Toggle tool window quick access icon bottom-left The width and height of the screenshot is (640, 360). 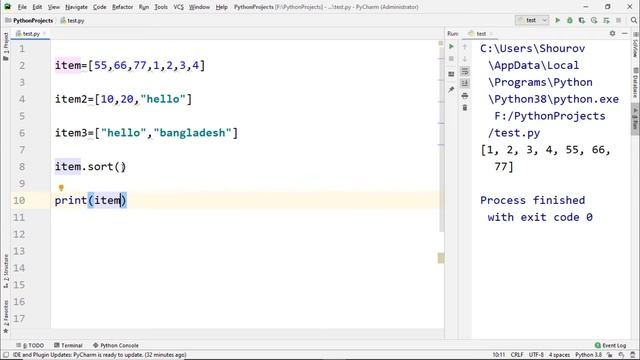(6, 355)
